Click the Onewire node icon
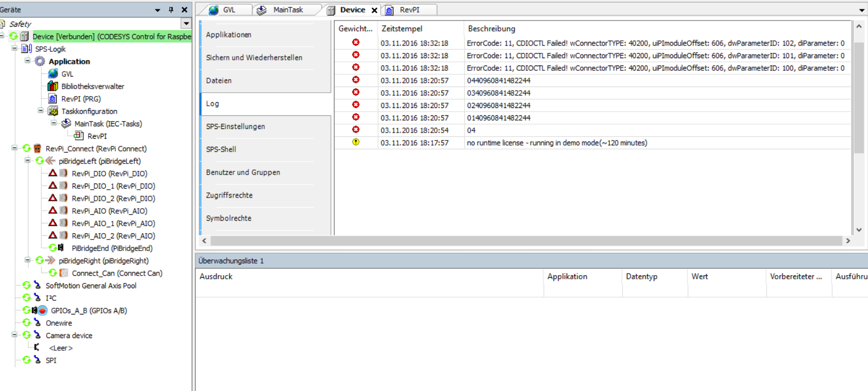Screen dimensions: 868x391 coord(37,323)
